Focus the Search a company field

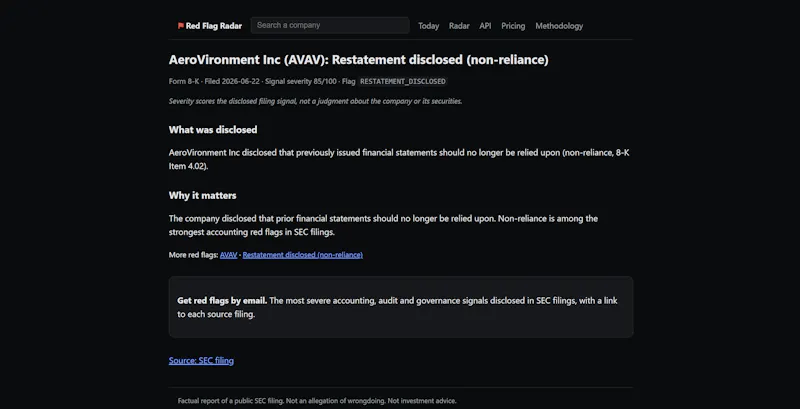click(330, 25)
